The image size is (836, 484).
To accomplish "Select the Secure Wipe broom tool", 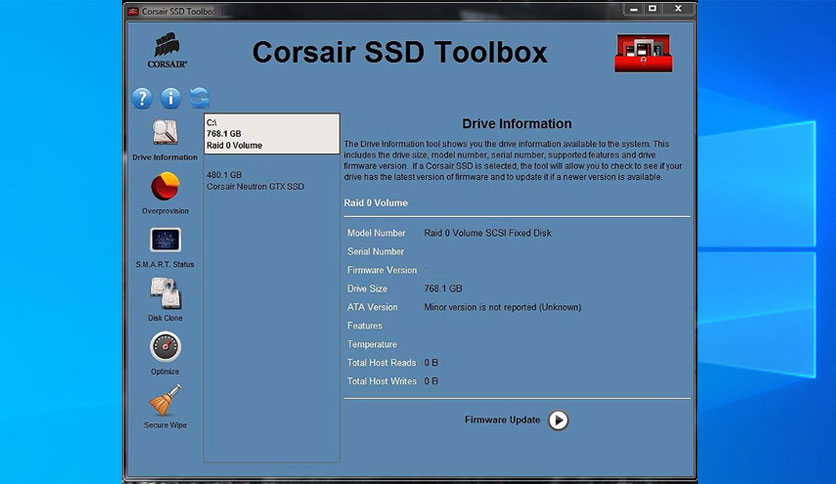I will 165,407.
